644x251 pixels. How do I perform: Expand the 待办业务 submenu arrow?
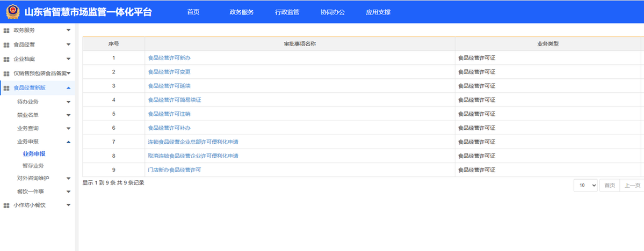click(68, 101)
